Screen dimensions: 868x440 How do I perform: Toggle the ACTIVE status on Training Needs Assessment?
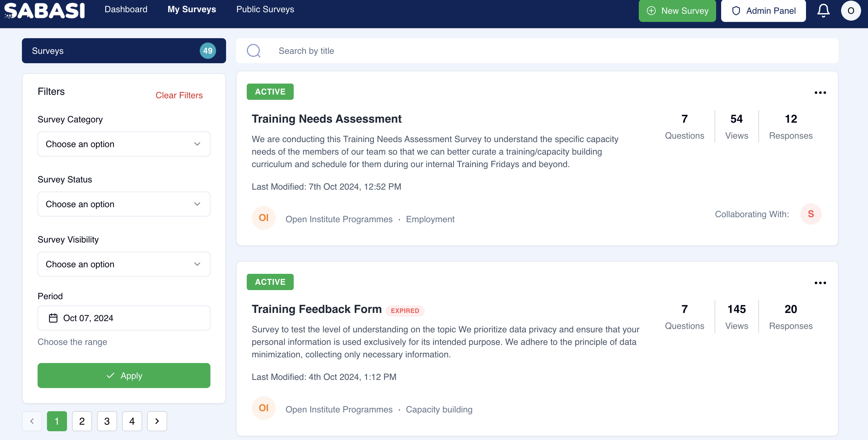pyautogui.click(x=270, y=91)
